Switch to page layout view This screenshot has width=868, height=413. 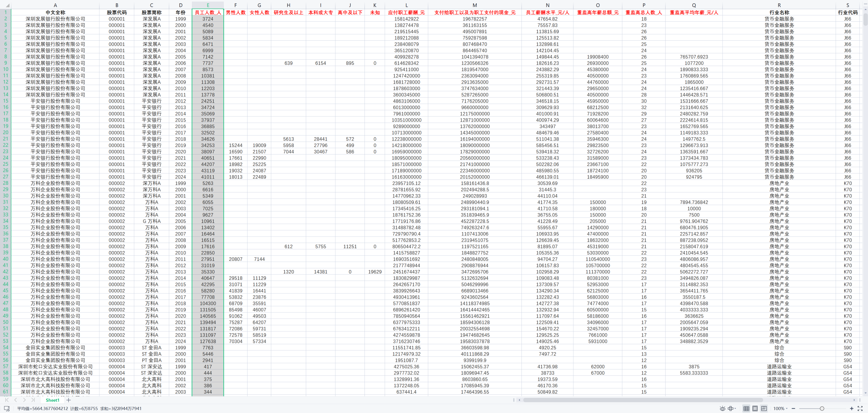[x=755, y=408]
